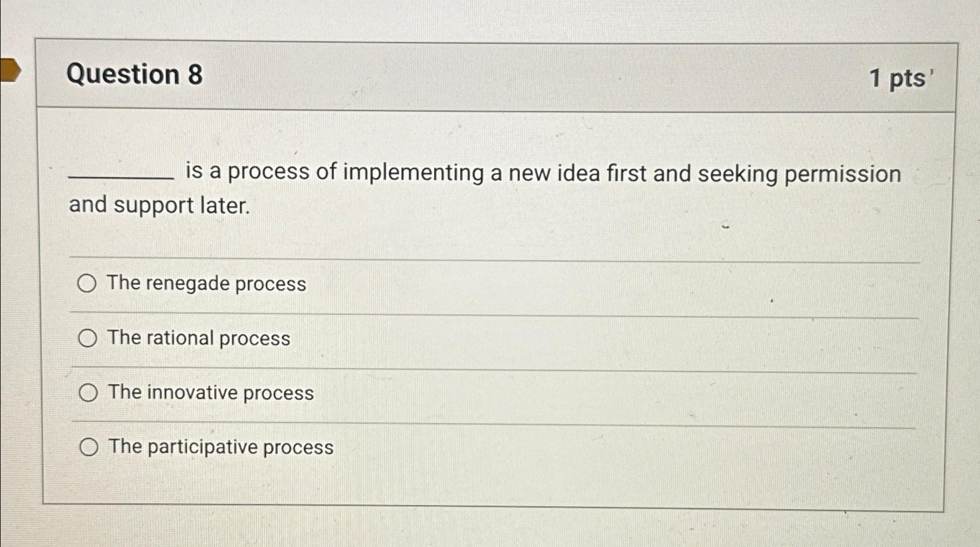980x547 pixels.
Task: Choose the innovative process answer
Action: click(88, 393)
